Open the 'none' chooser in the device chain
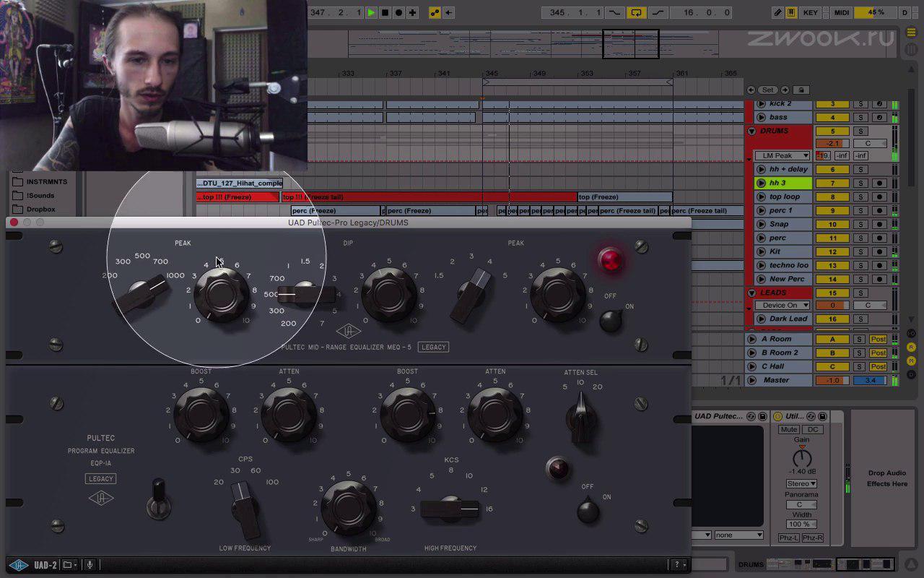The height and width of the screenshot is (578, 924). click(738, 535)
